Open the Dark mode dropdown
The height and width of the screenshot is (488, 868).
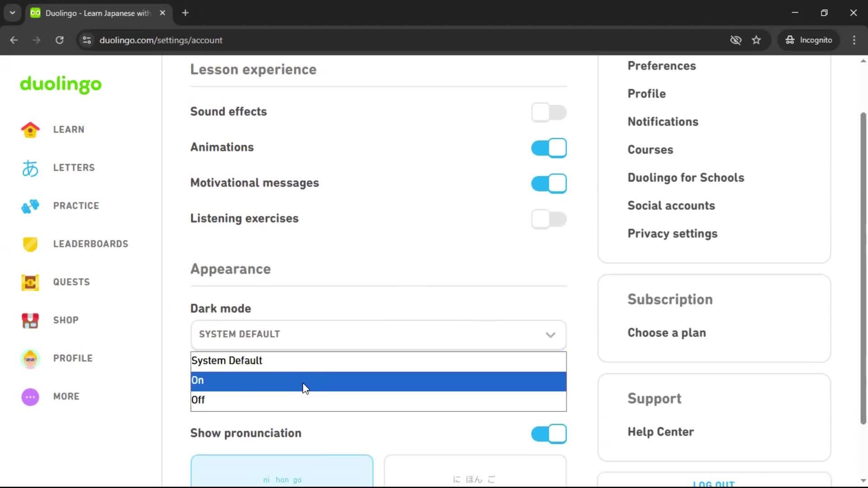(x=378, y=335)
